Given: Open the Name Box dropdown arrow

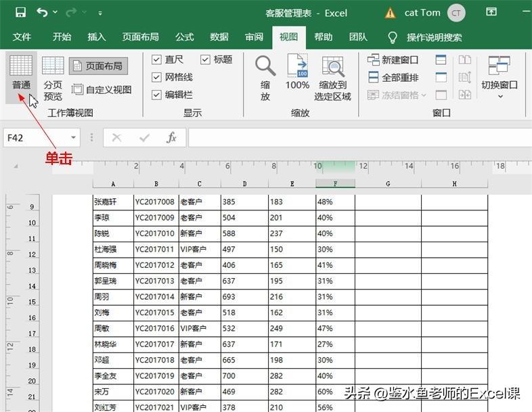Looking at the screenshot, I should [73, 138].
